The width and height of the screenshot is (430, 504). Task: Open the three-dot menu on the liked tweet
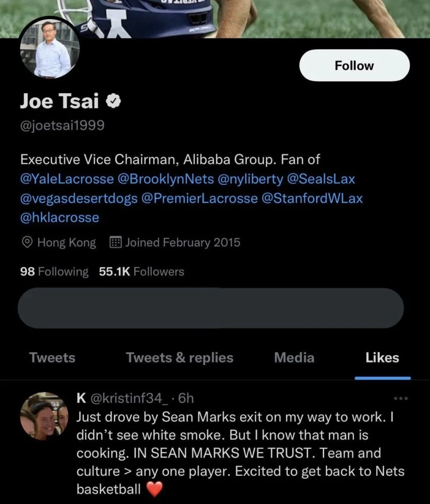(x=400, y=399)
